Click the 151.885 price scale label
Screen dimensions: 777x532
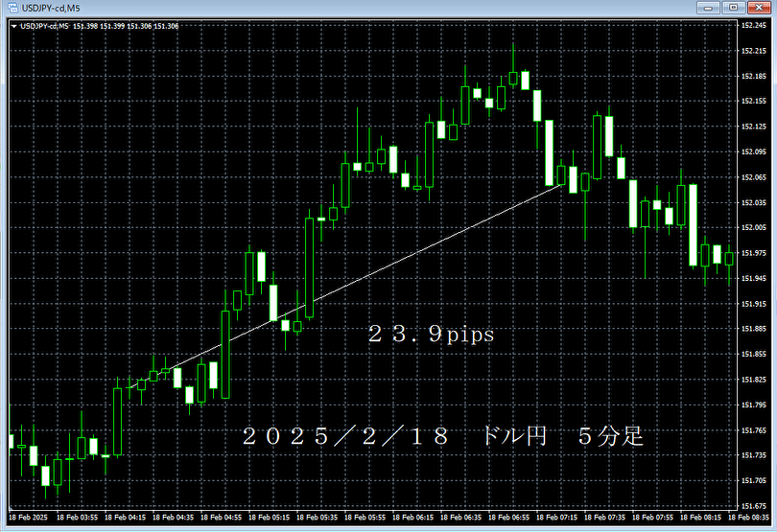click(753, 329)
